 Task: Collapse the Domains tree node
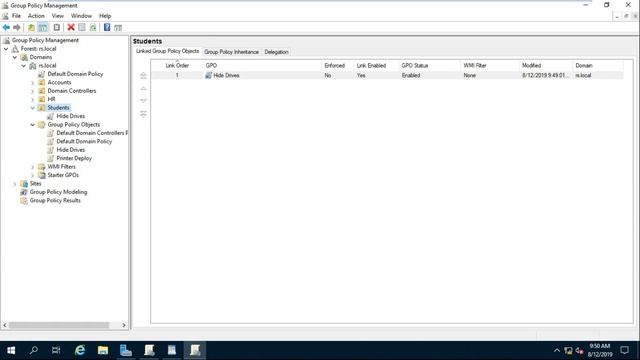[x=15, y=57]
